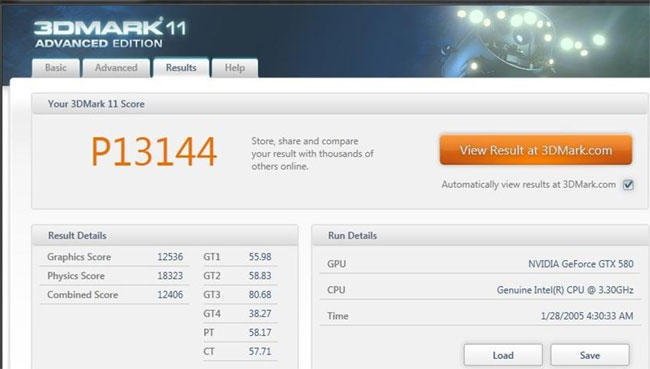This screenshot has height=369, width=650.
Task: Switch to the Basic tab
Action: [56, 68]
